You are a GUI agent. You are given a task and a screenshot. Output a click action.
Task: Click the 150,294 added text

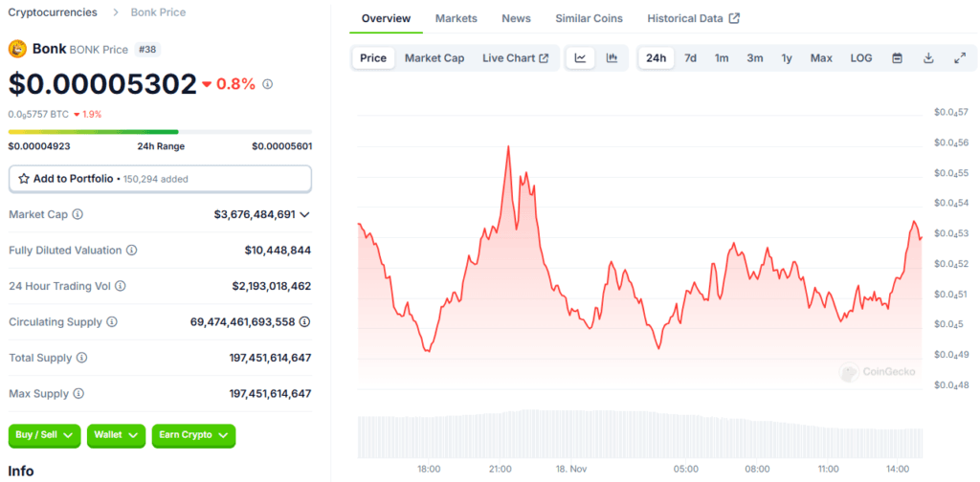point(156,179)
